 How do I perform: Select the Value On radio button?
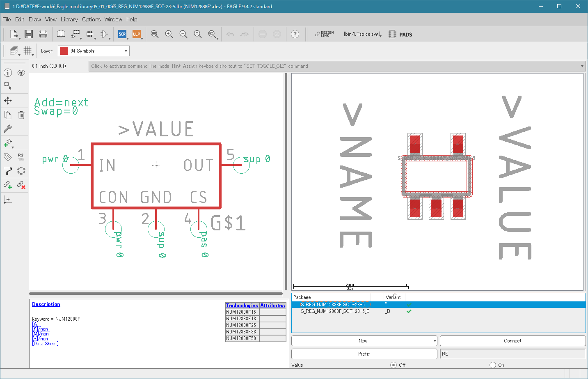[493, 365]
